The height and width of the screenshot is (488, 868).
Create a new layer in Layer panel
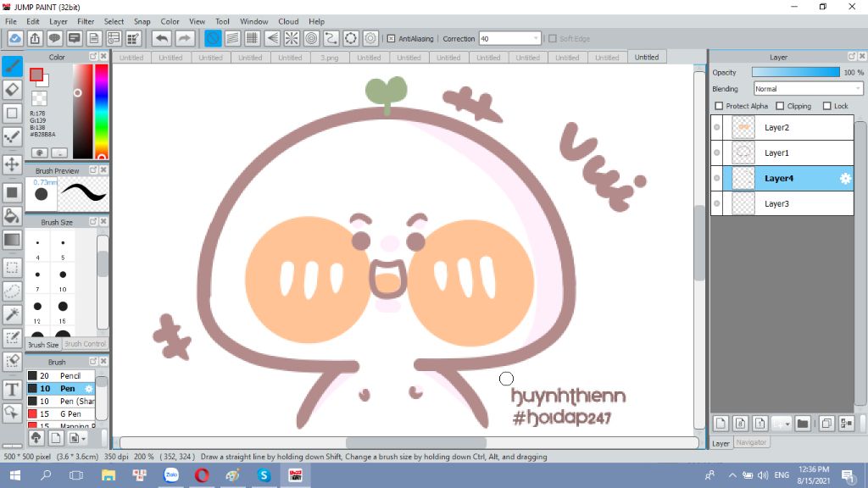721,424
